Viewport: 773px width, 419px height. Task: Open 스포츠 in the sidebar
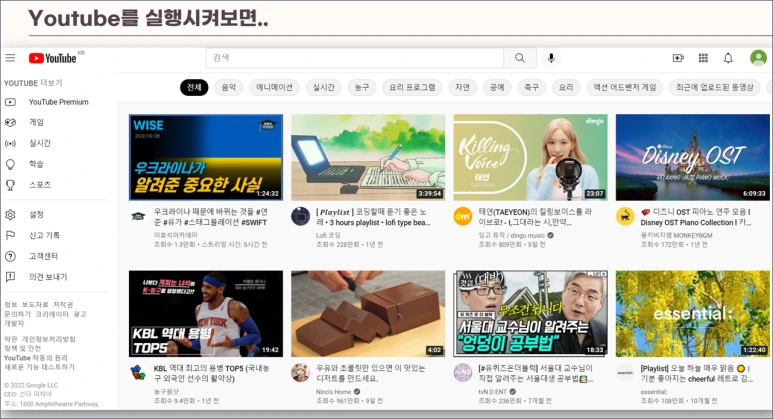[x=39, y=185]
